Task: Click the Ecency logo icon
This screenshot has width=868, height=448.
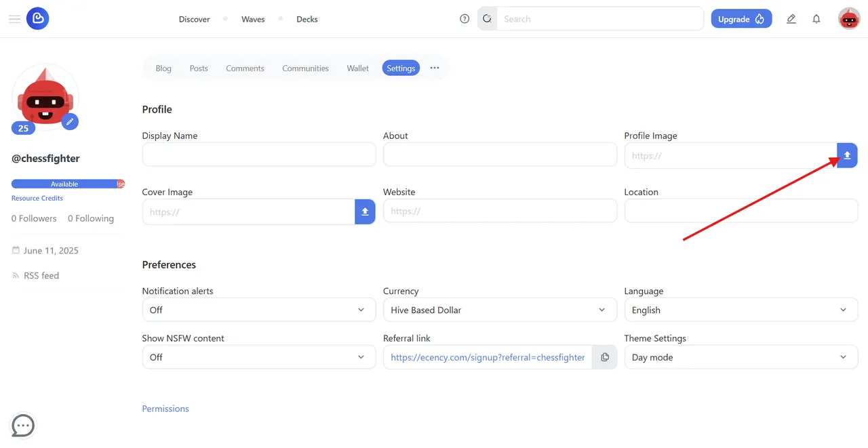Action: click(x=37, y=19)
